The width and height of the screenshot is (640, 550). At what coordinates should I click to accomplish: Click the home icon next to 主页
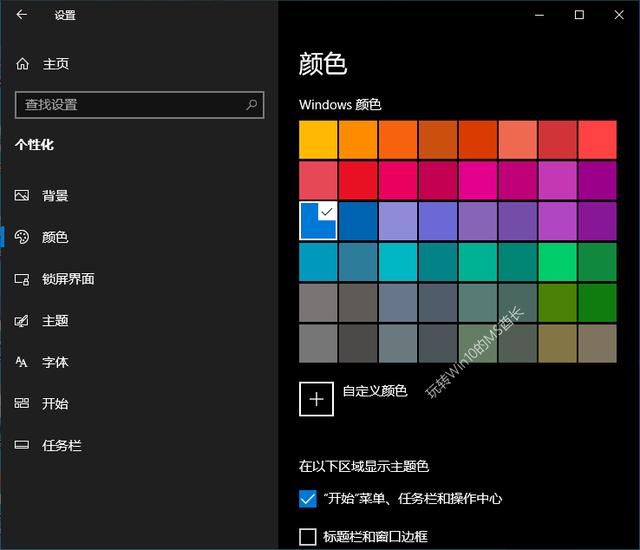(x=22, y=64)
